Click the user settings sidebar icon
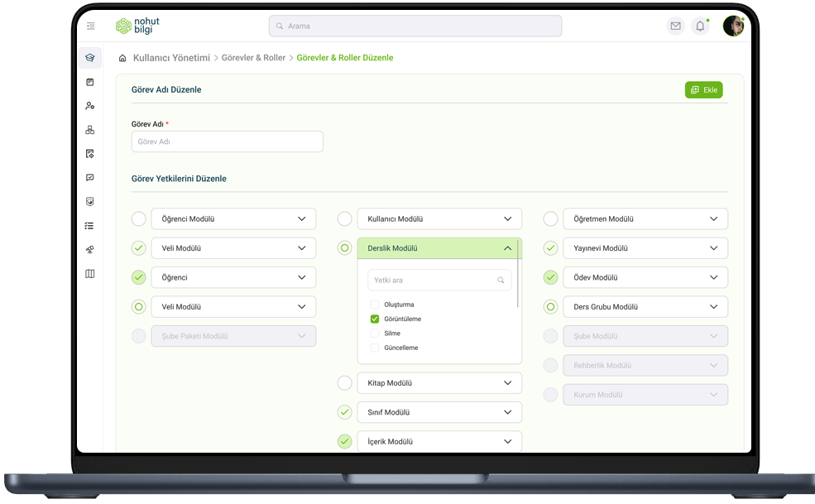Image resolution: width=815 pixels, height=504 pixels. pos(90,106)
